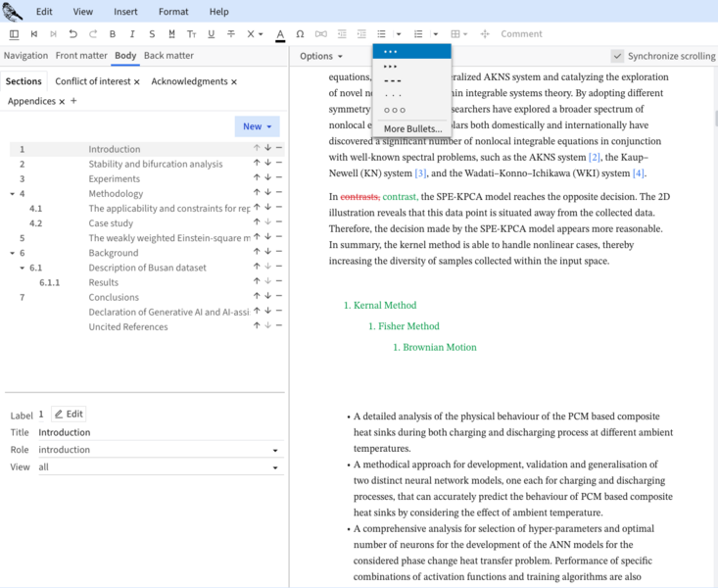Open the text color A tool
Viewport: 718px width, 588px height.
click(280, 34)
